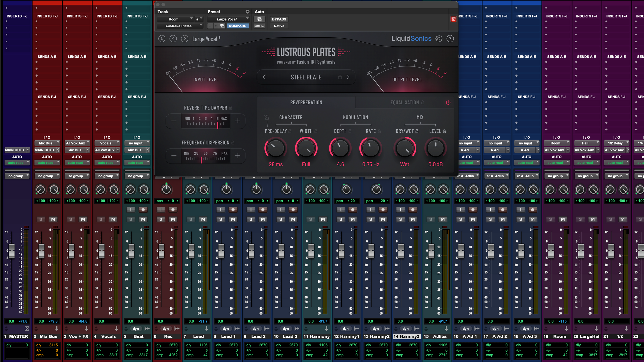The height and width of the screenshot is (362, 644).
Task: Increase Reverb Time Damper with plus
Action: [238, 121]
